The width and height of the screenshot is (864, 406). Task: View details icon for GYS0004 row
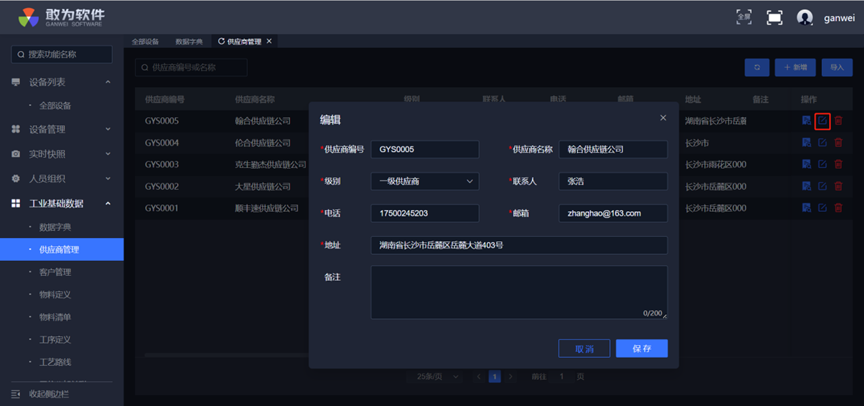[806, 143]
